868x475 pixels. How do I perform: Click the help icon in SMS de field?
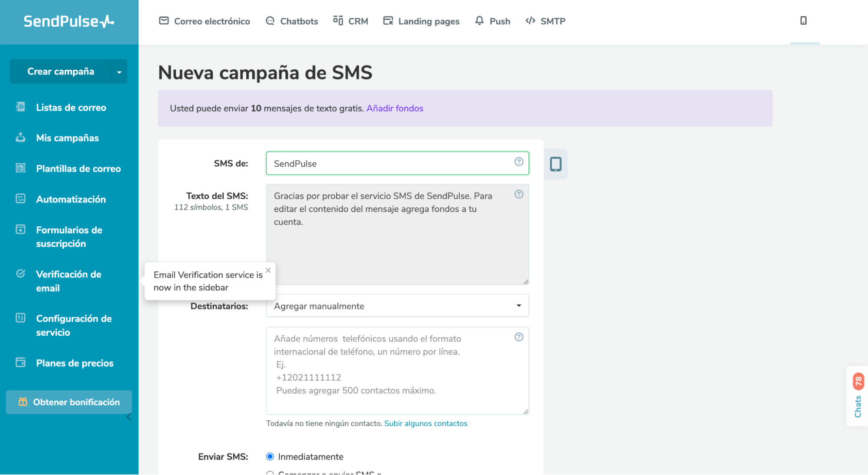click(x=519, y=162)
